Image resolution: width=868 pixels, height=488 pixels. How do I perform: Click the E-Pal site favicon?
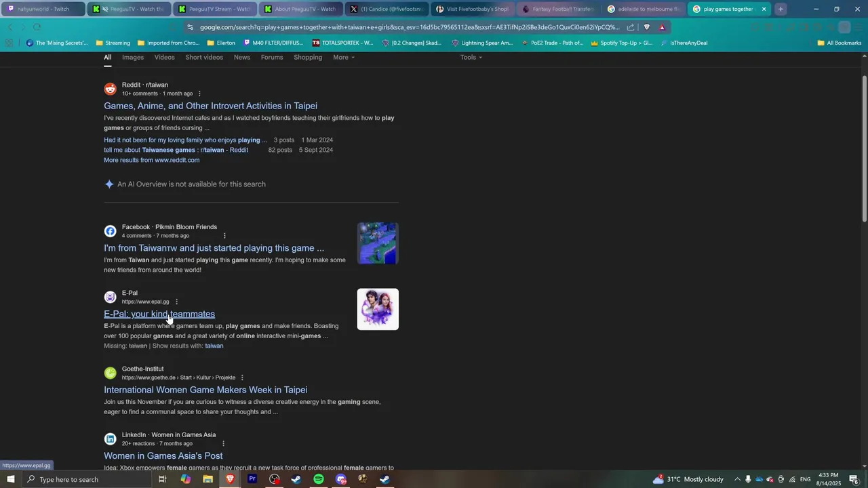[110, 297]
